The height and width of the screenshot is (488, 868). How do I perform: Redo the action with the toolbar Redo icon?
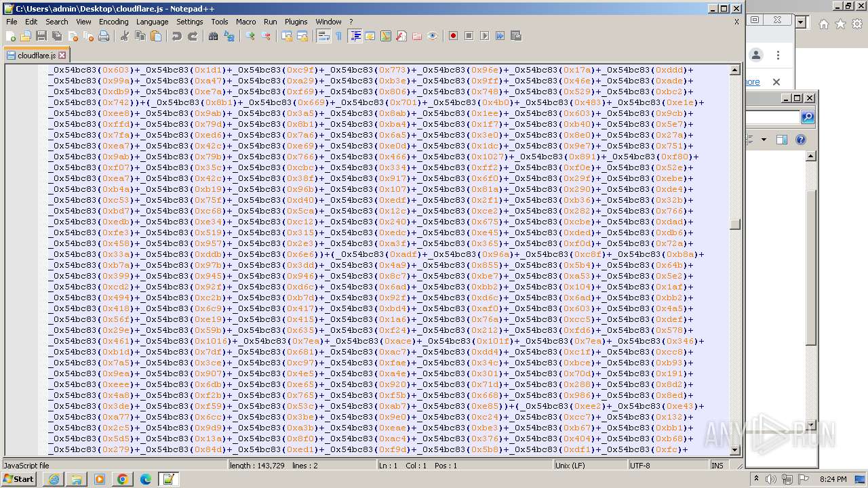click(193, 36)
